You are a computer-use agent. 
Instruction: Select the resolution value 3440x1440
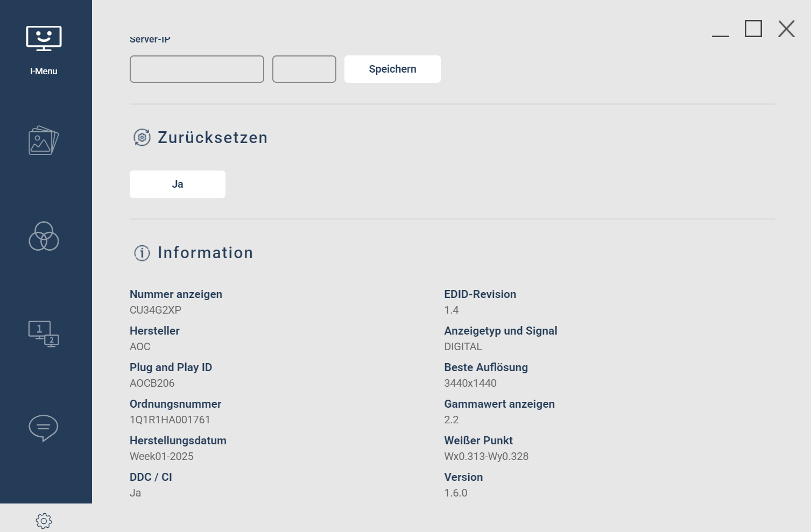(x=470, y=383)
